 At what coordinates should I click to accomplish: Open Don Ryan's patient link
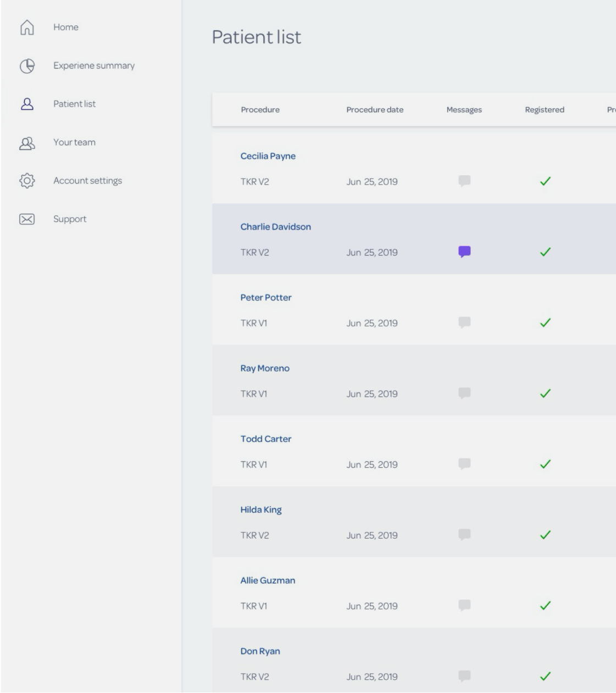point(260,651)
